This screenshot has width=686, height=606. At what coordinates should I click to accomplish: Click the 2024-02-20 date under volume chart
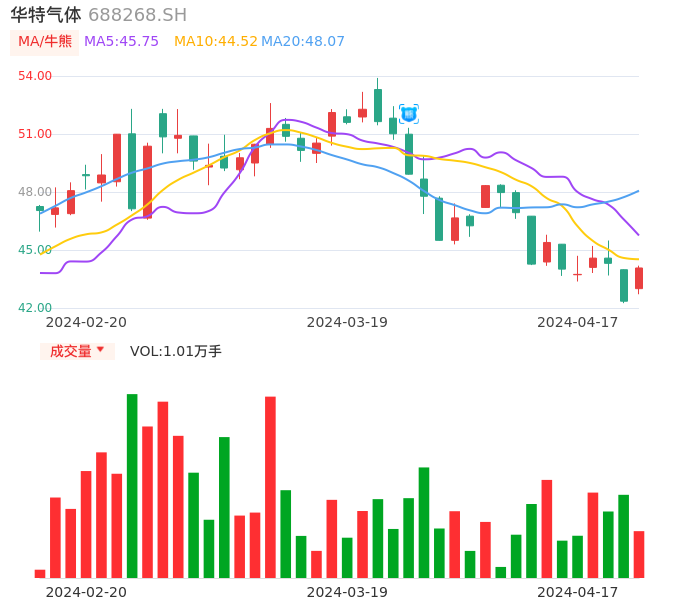[x=86, y=592]
